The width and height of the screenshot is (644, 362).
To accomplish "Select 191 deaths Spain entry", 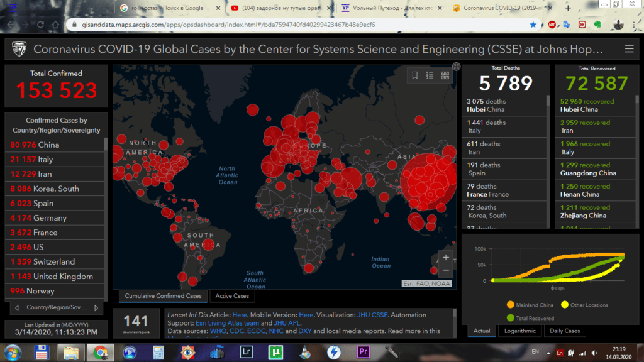I will tap(504, 169).
